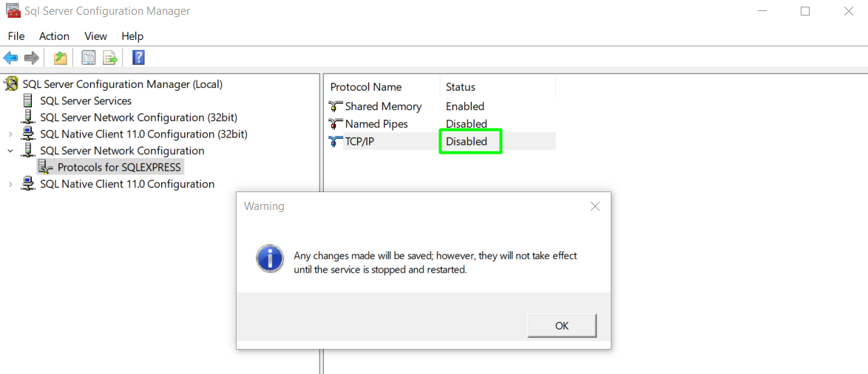The width and height of the screenshot is (868, 374).
Task: Click the Export List toolbar icon
Action: tap(110, 57)
